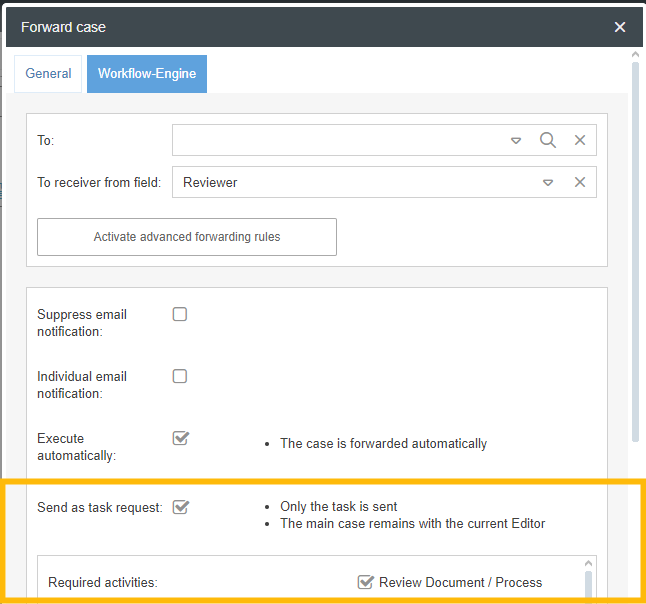Clear the Reviewer receiver field selection

click(580, 182)
